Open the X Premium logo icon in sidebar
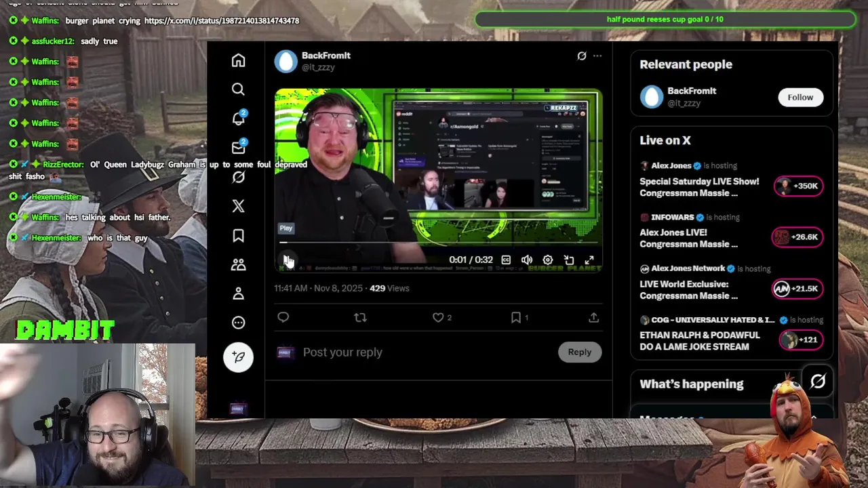Viewport: 868px width, 488px height. 238,206
